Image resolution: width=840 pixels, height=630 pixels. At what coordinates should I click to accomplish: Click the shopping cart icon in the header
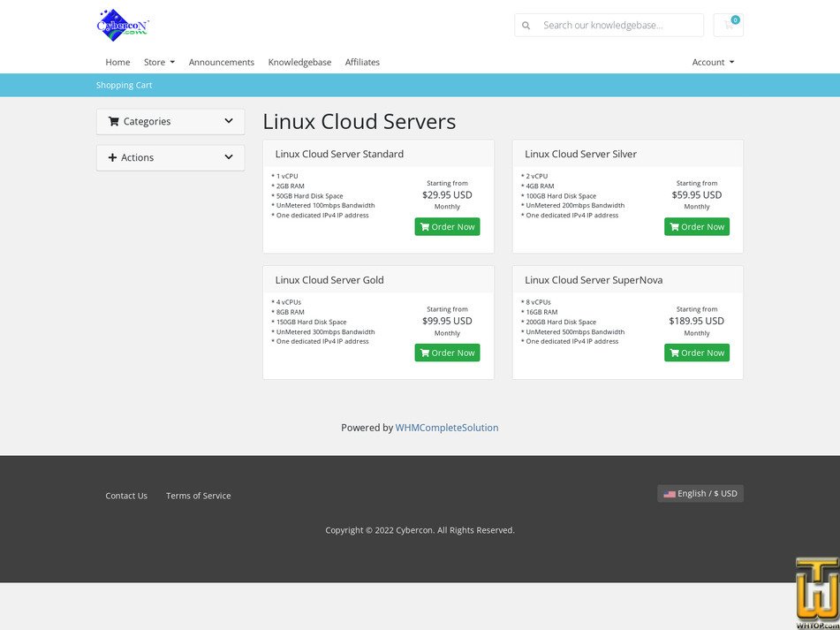click(728, 25)
